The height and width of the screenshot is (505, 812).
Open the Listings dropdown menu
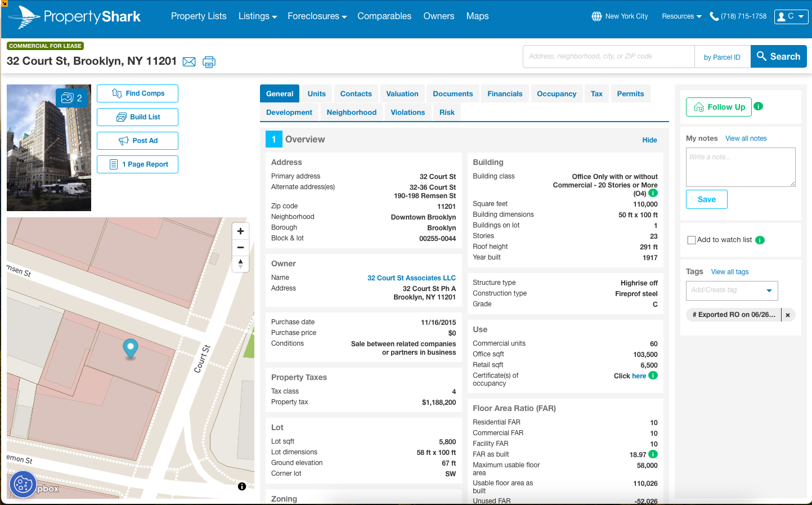pyautogui.click(x=257, y=16)
